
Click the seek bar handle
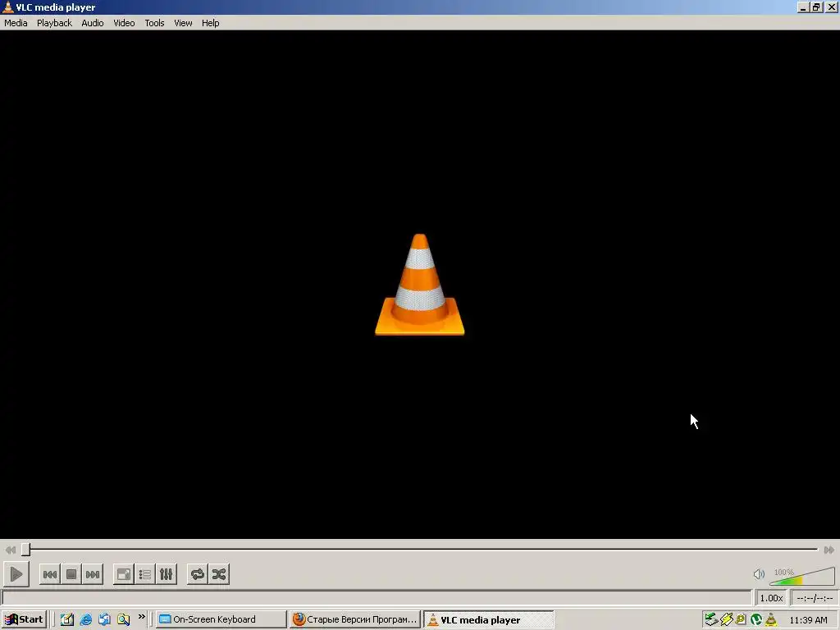point(25,549)
